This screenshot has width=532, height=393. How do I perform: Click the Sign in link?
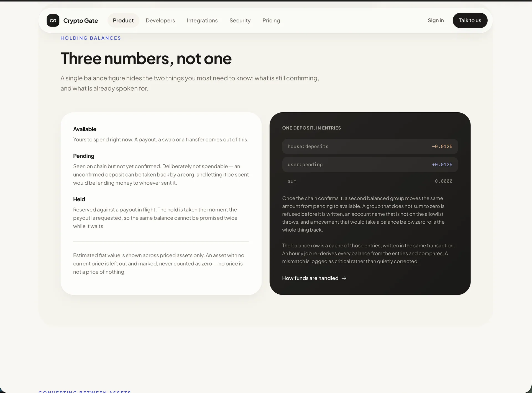(436, 20)
